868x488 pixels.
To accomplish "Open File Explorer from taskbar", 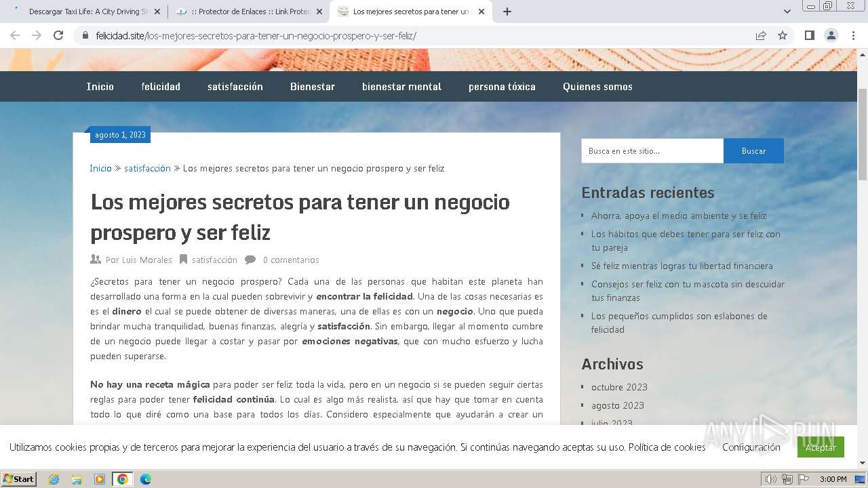I will pos(77,479).
